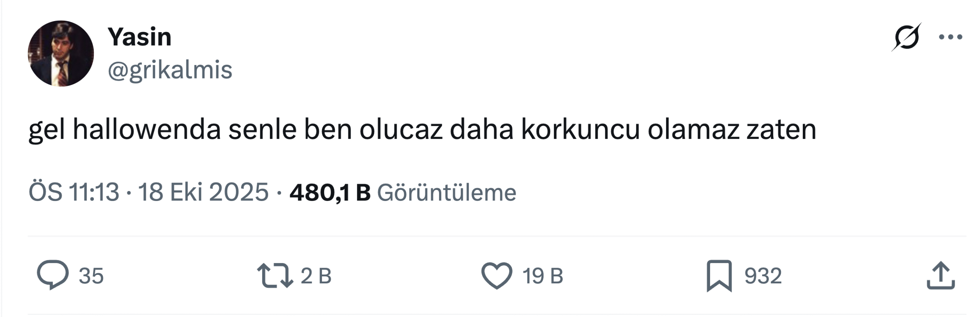Like the tweet with the heart icon
980x317 pixels.
(x=497, y=275)
